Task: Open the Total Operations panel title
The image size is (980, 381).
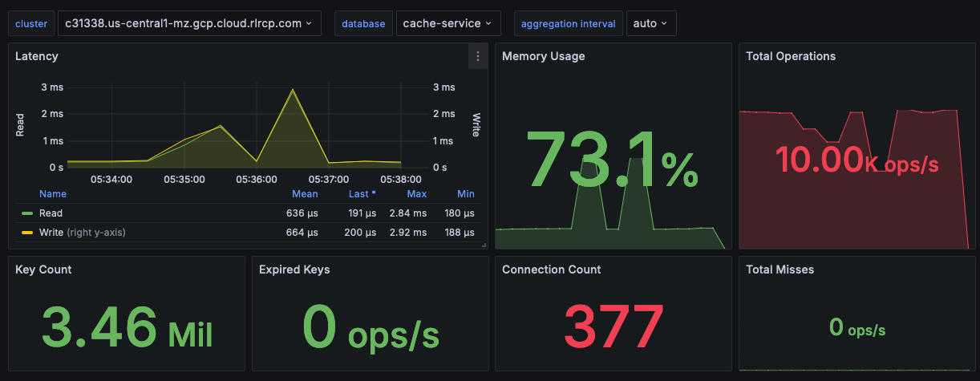Action: click(x=790, y=56)
